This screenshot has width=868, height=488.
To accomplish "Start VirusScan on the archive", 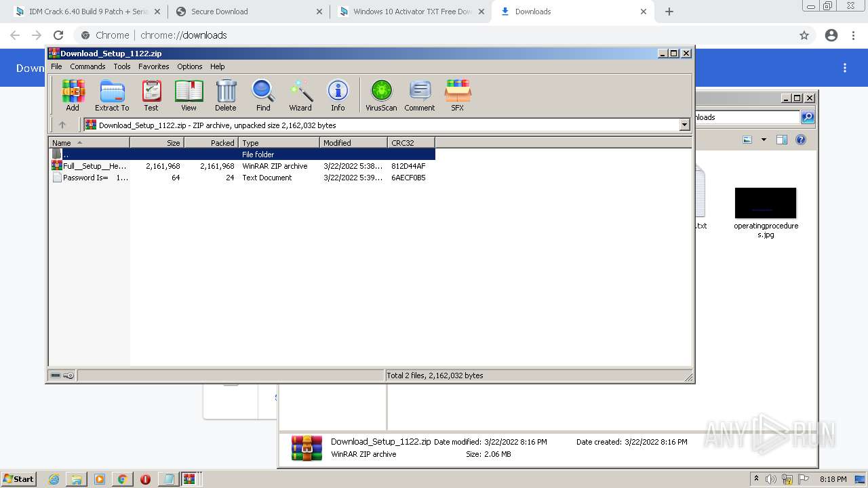I will point(381,95).
